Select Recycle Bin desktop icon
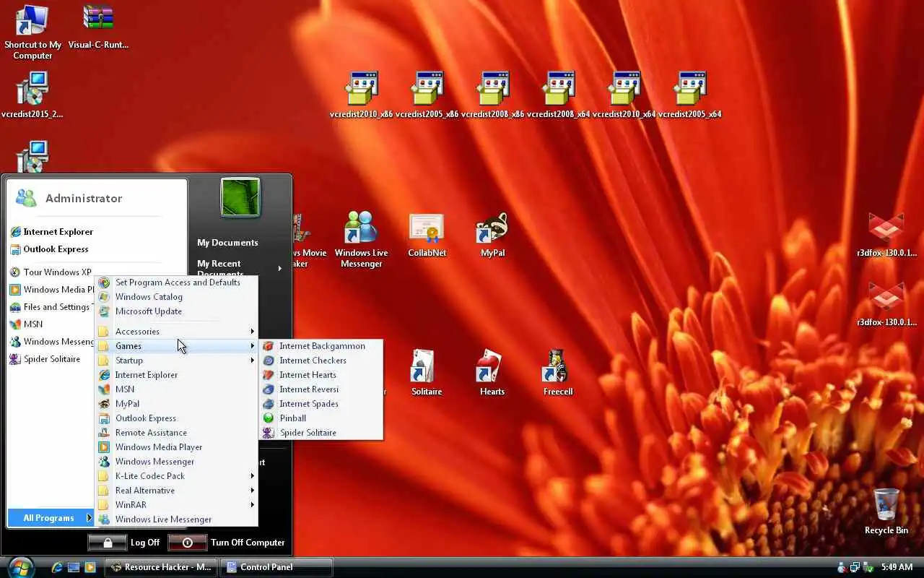 tap(886, 512)
